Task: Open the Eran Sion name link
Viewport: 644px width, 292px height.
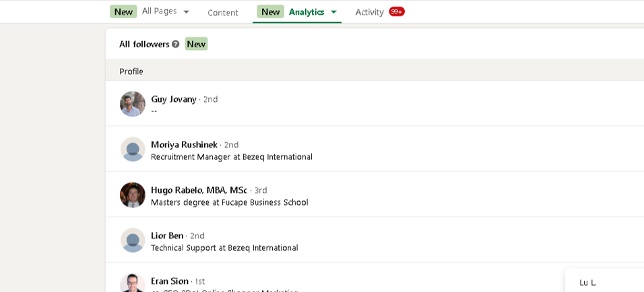Action: (169, 281)
